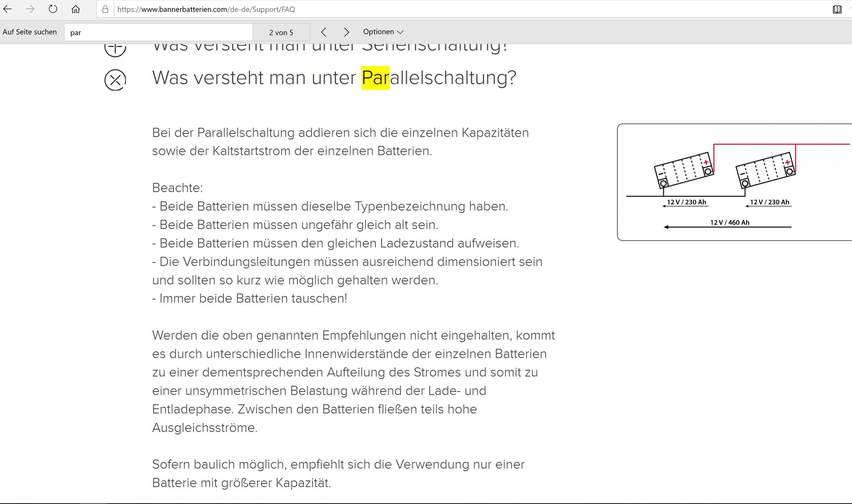Jump to previous search match
The height and width of the screenshot is (504, 852).
pos(323,32)
